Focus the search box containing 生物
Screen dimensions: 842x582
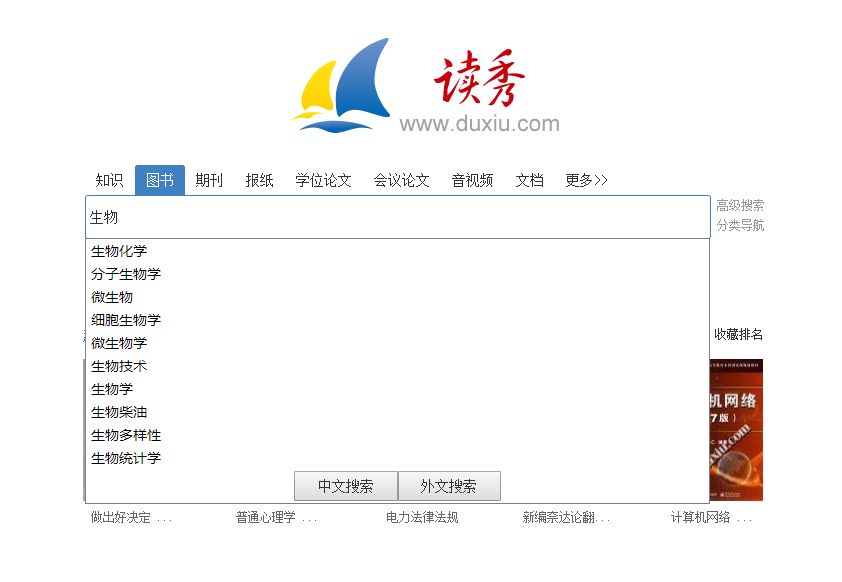coord(398,217)
